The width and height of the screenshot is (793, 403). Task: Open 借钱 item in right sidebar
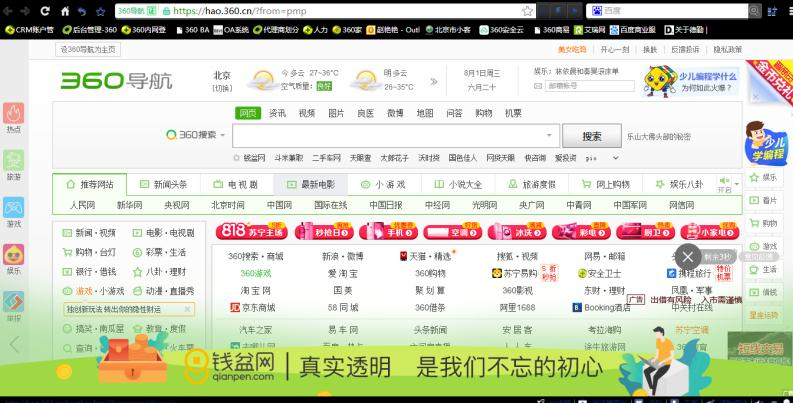point(764,292)
